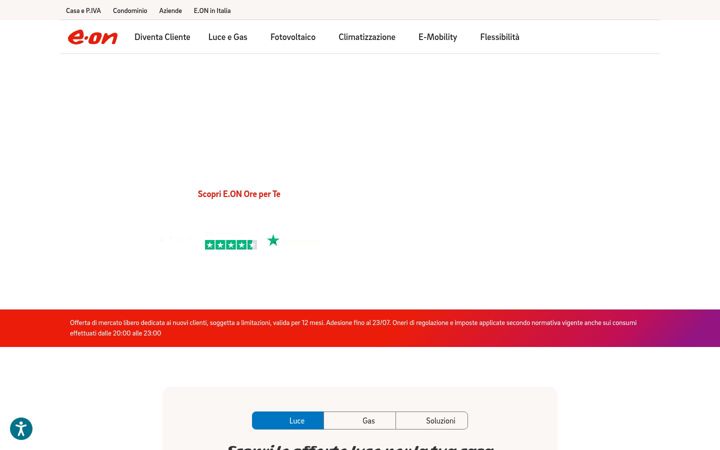
Task: Expand the E-Mobility menu
Action: [438, 37]
